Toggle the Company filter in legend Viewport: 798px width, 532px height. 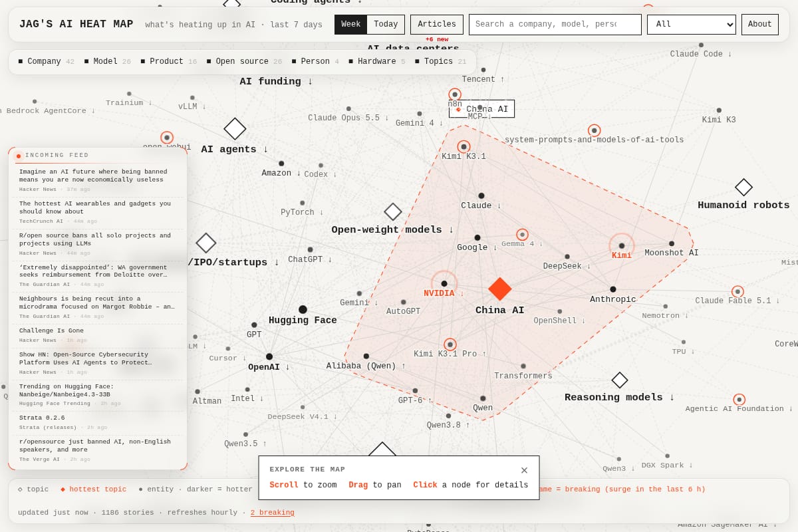[46, 62]
